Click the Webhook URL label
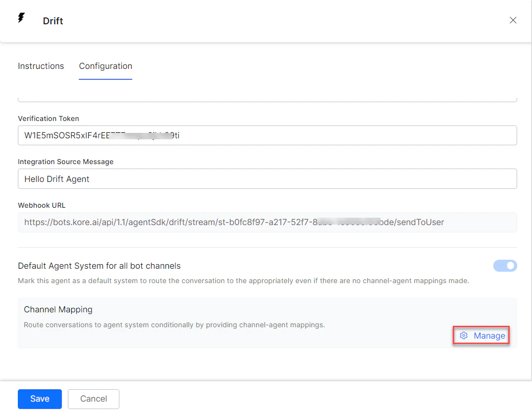The width and height of the screenshot is (532, 413). [x=42, y=205]
